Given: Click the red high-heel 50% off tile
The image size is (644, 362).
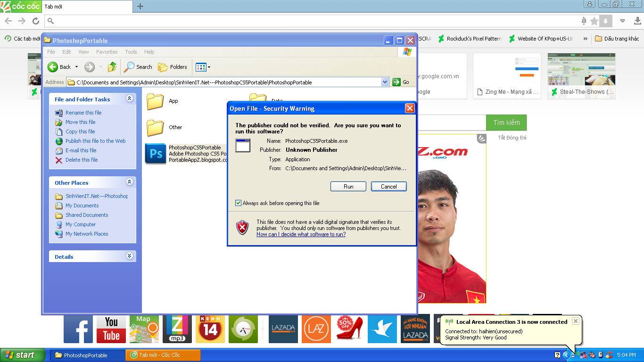Looking at the screenshot, I should click(349, 329).
